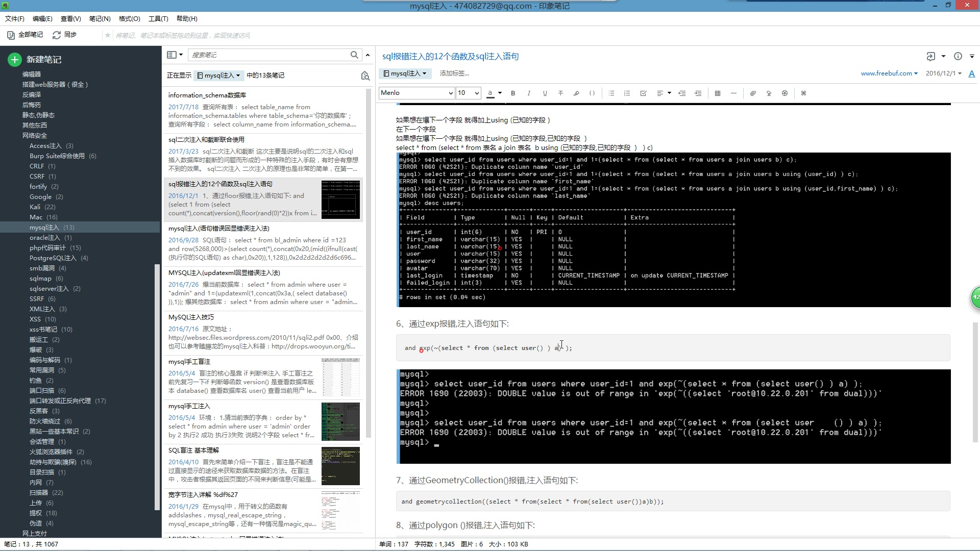This screenshot has width=980, height=551.
Task: Toggle underline formatting
Action: (545, 93)
